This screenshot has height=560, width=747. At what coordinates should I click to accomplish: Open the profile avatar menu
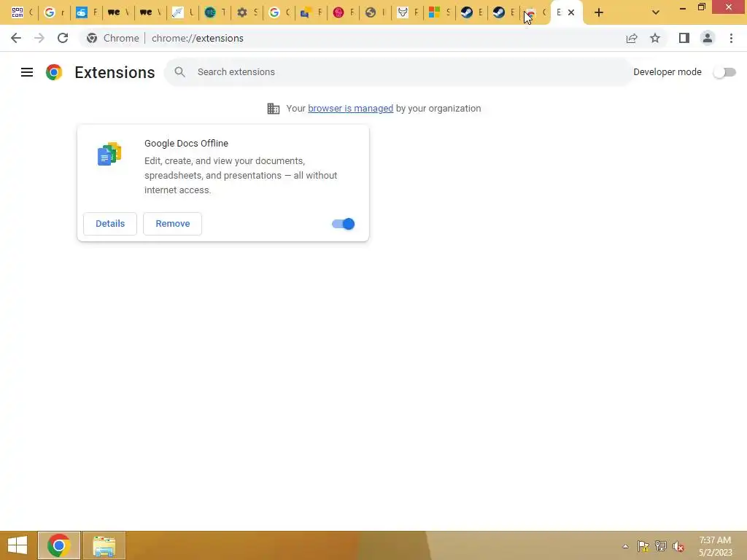(708, 38)
